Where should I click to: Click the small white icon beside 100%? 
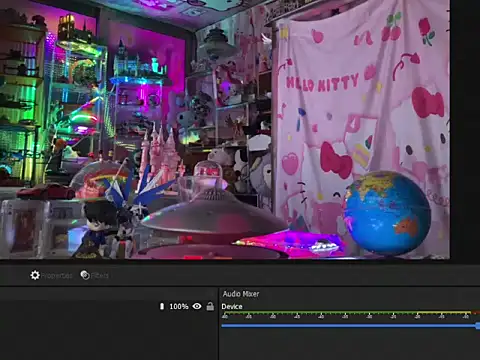coord(162,306)
